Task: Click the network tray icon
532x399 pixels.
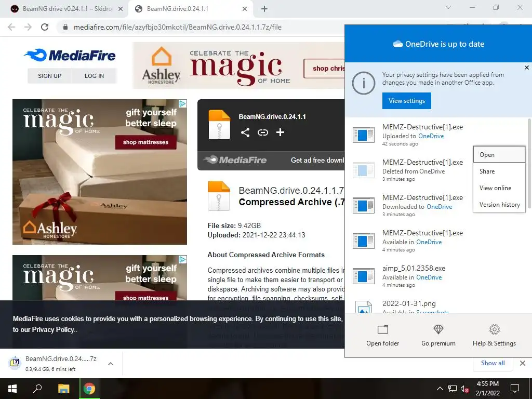Action: [453, 389]
